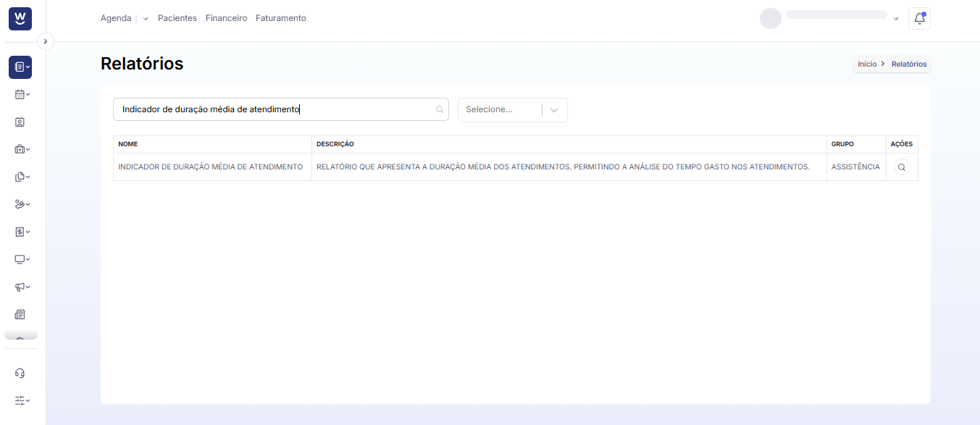
Task: Click the report description cell text
Action: tap(563, 167)
